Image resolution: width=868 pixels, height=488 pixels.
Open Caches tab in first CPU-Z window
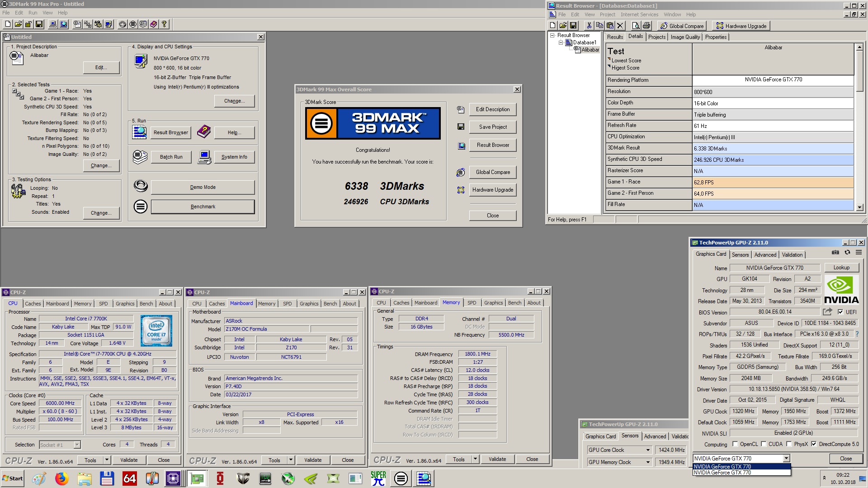[x=33, y=304]
